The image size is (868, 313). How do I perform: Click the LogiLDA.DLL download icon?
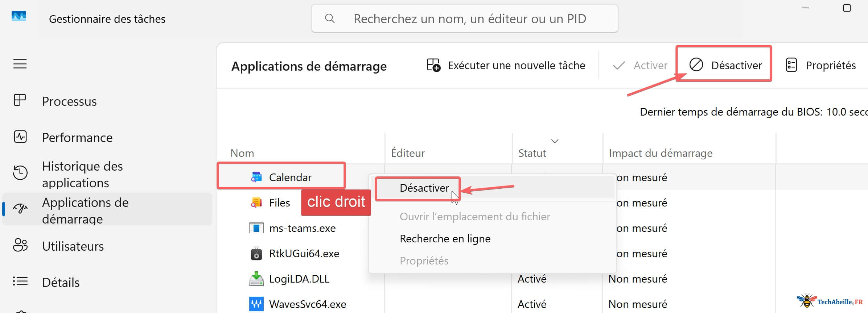pyautogui.click(x=256, y=279)
